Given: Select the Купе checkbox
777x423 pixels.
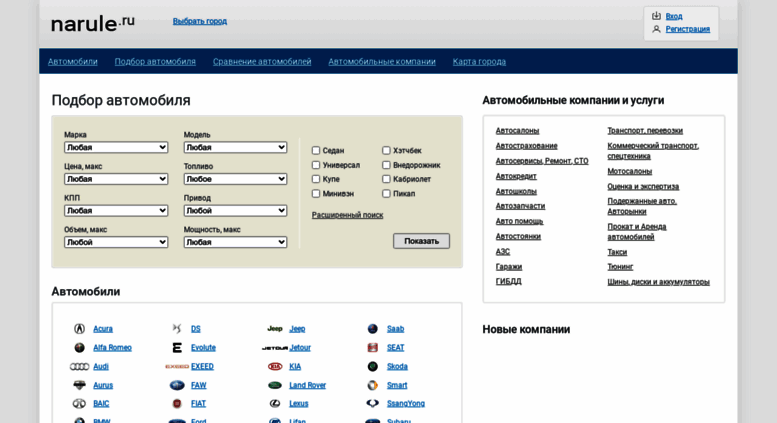Looking at the screenshot, I should 316,179.
